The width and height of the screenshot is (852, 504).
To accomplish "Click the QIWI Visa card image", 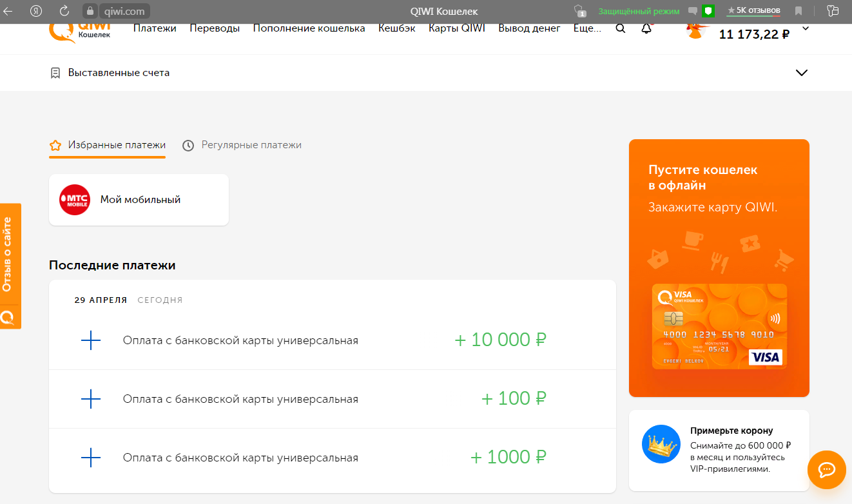I will coord(719,326).
